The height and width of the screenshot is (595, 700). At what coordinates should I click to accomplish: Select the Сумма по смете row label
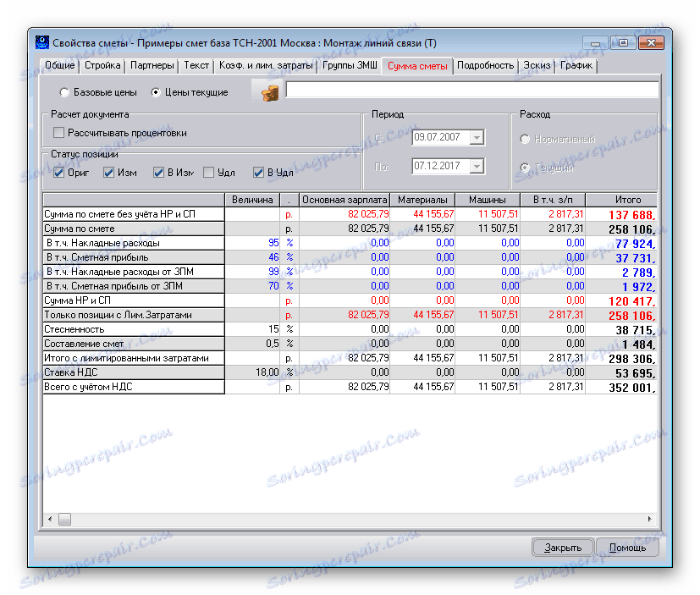click(x=134, y=229)
